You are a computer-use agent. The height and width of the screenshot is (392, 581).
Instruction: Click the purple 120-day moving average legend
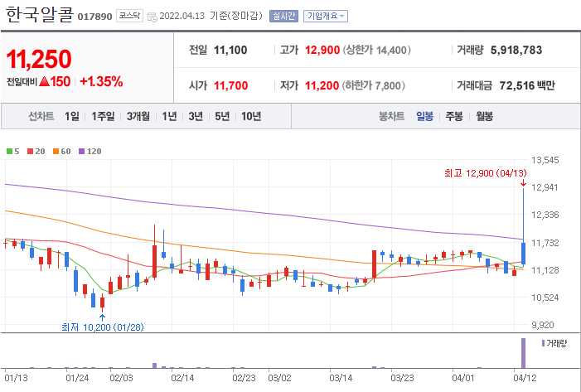(90, 151)
